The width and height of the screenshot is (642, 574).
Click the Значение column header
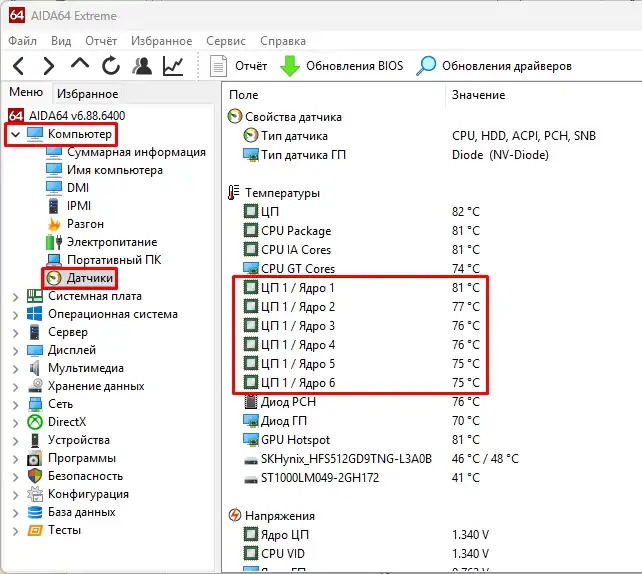[x=478, y=95]
